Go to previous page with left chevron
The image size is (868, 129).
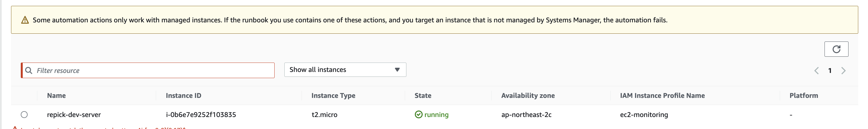(816, 71)
